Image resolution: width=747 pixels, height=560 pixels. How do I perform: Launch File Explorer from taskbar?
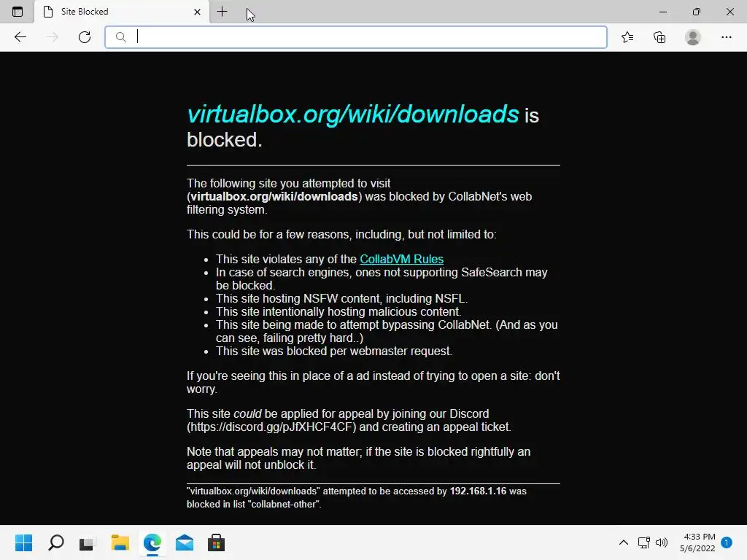click(x=120, y=542)
